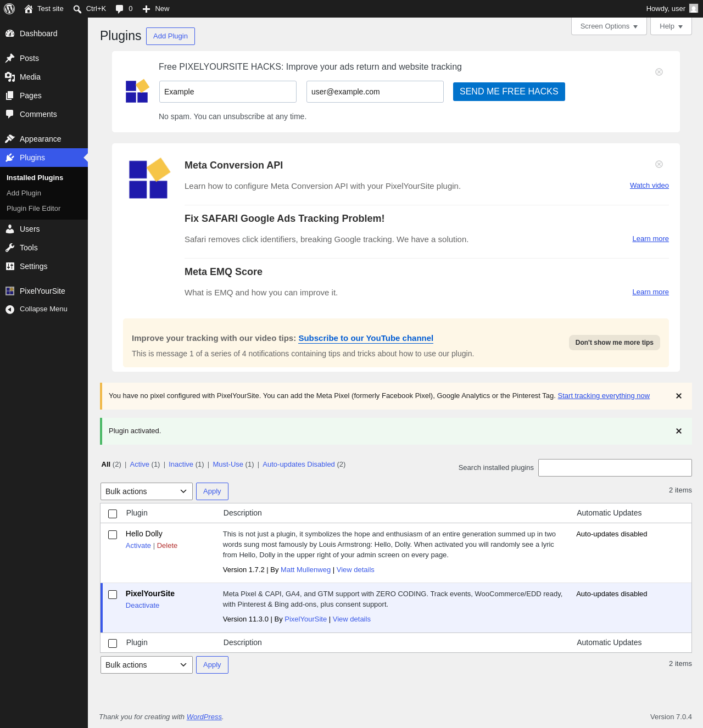703x728 pixels.
Task: Open Plugin File Editor submenu item
Action: click(34, 209)
